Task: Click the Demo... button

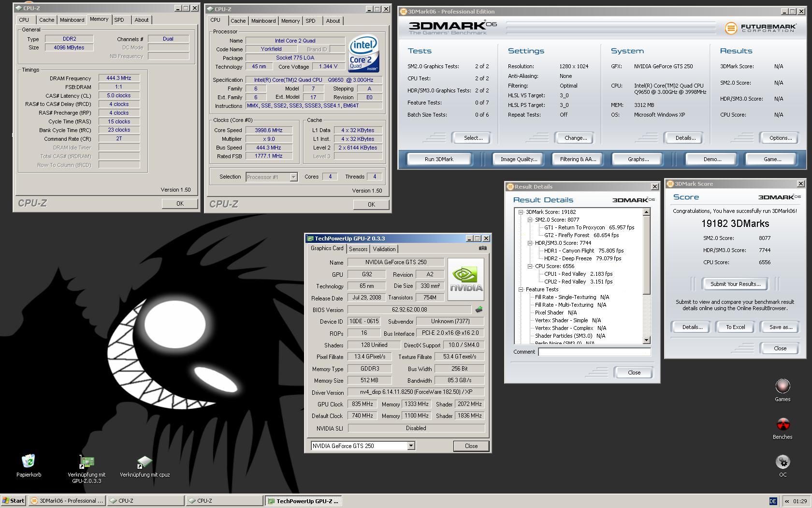Action: tap(712, 159)
